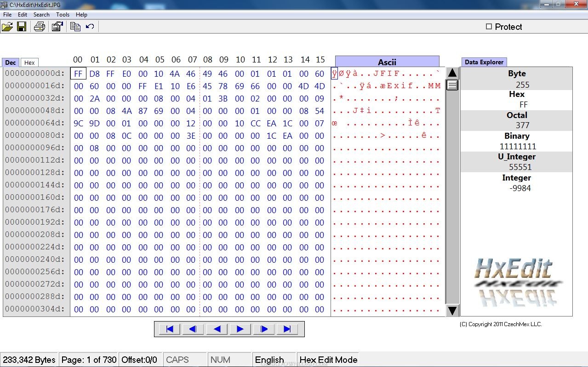Image resolution: width=588 pixels, height=367 pixels.
Task: Open the properties clipboard icon
Action: click(57, 27)
